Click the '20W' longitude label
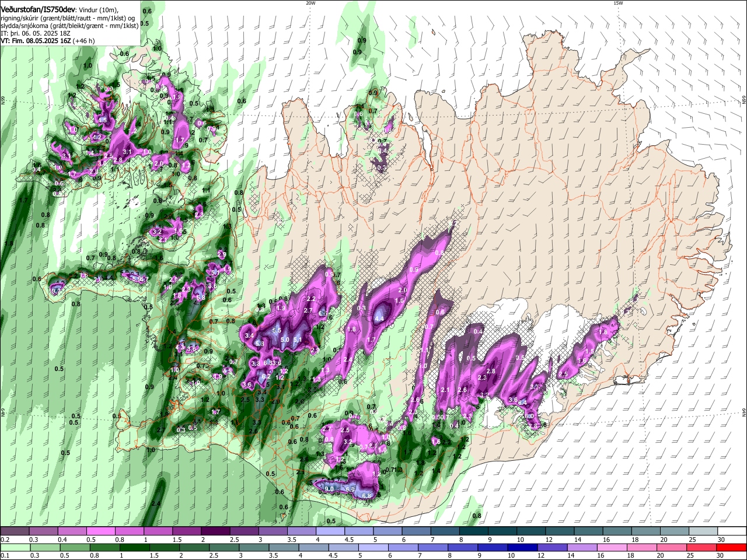 click(310, 3)
